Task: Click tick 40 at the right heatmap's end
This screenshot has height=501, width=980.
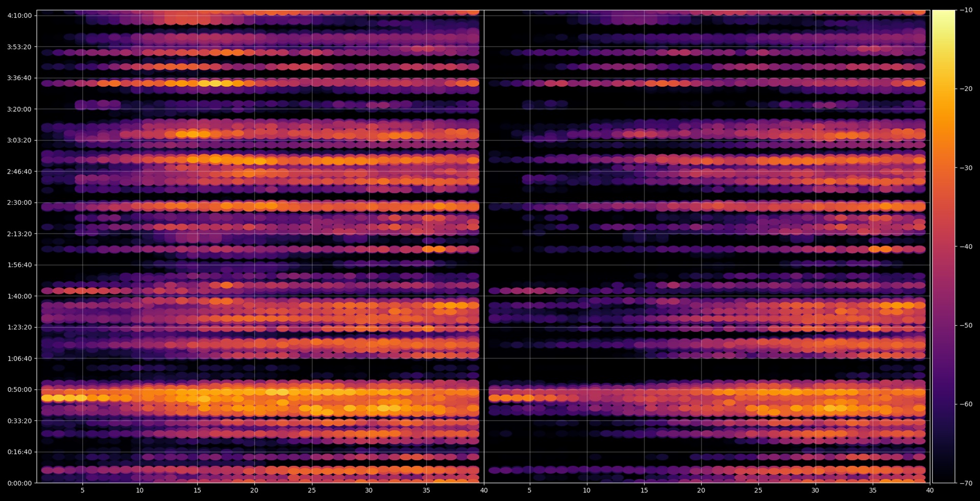Action: pos(930,490)
